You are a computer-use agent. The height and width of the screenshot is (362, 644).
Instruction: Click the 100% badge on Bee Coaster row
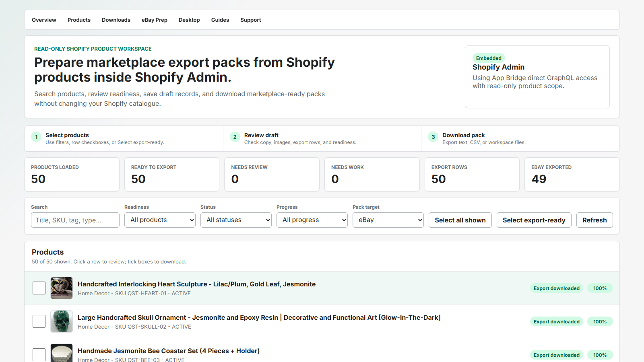600,355
